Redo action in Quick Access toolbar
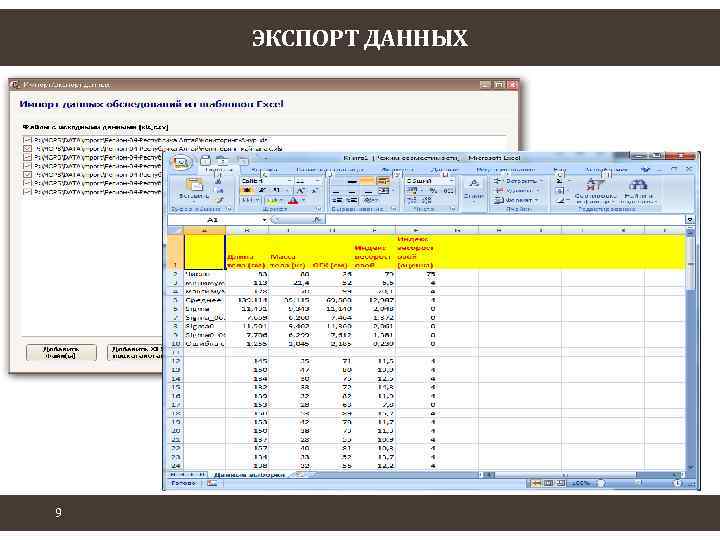This screenshot has height=540, width=720. tap(243, 160)
